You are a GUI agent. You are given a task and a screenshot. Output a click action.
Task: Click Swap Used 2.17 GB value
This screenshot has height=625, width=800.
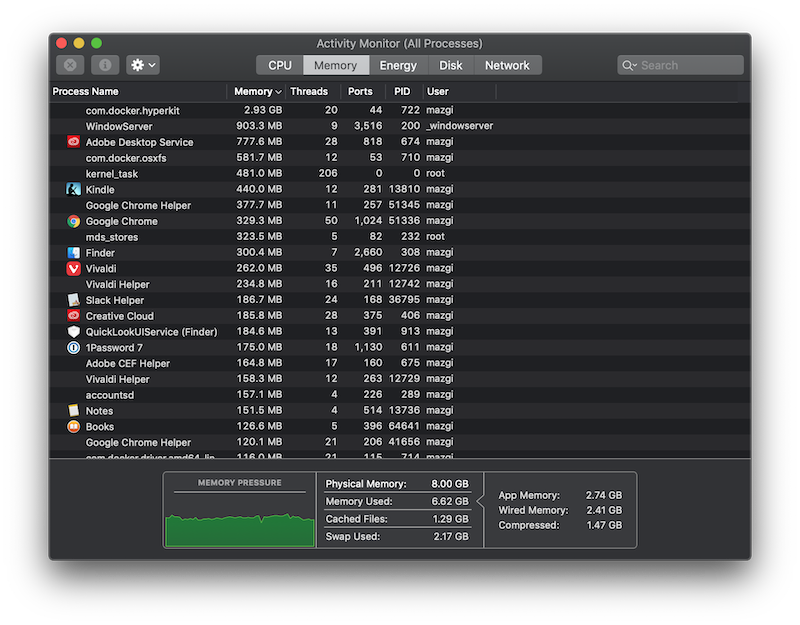tap(451, 537)
